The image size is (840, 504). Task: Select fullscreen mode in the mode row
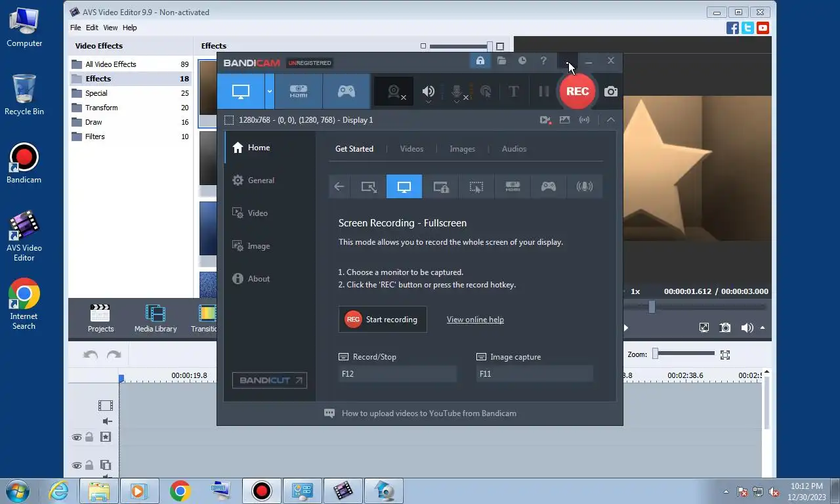(x=404, y=186)
